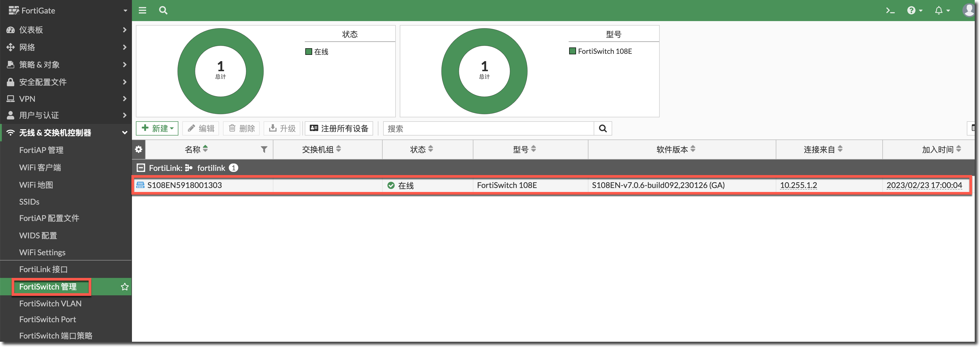Screen dimensions: 980x347
Task: Open the 新建 dropdown button
Action: tap(157, 129)
